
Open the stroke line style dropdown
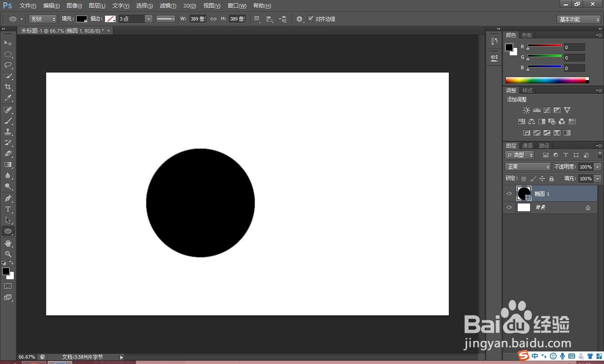coord(166,19)
